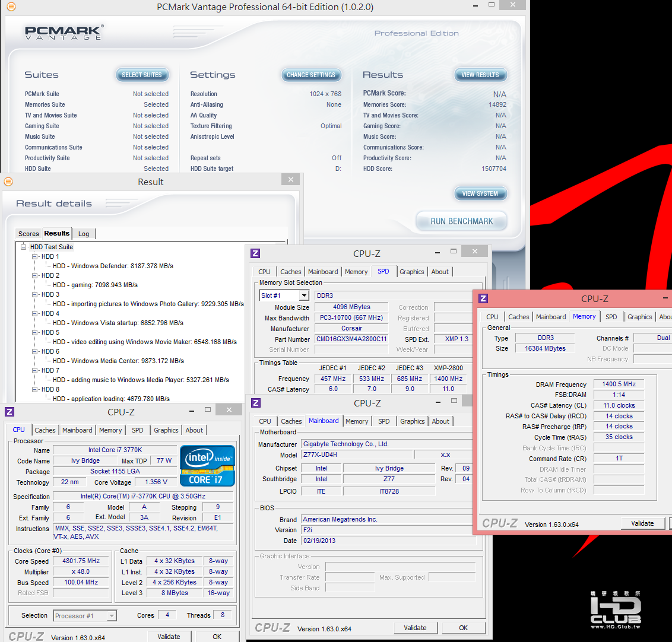Open the SPD tab in pink CPU-Z window
The width and height of the screenshot is (672, 642).
click(611, 316)
